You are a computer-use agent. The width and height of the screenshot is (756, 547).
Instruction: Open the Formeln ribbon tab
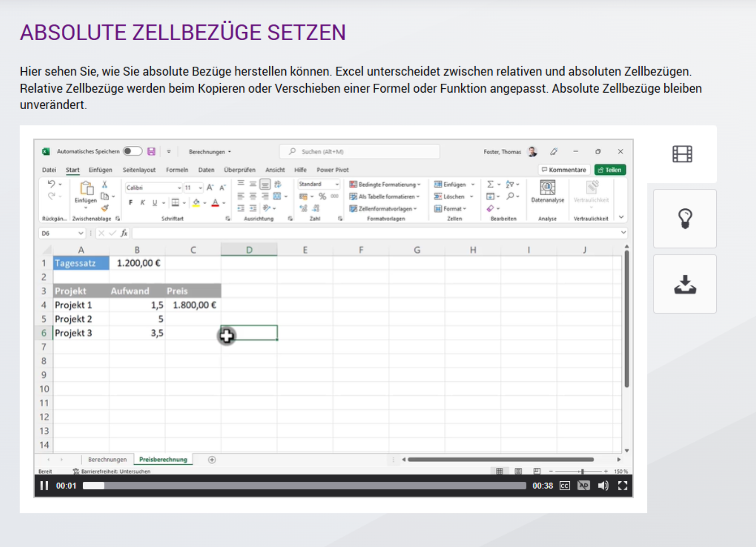tap(177, 170)
